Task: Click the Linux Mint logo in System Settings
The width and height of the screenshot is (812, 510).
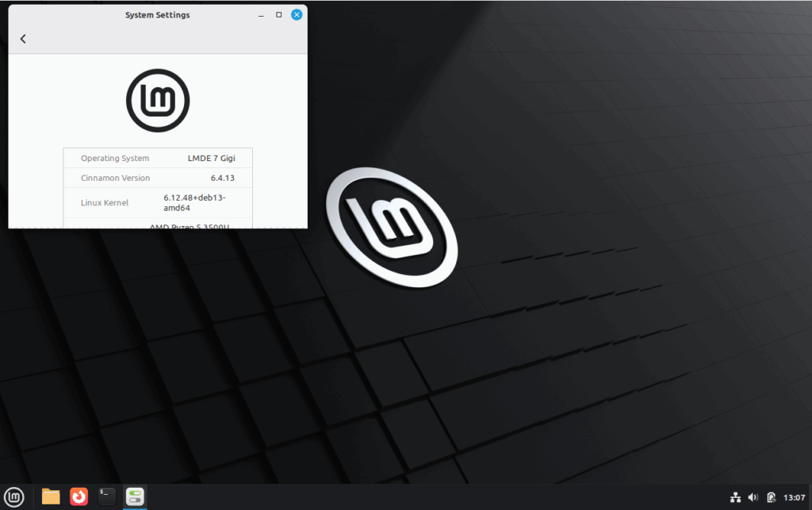Action: point(158,101)
